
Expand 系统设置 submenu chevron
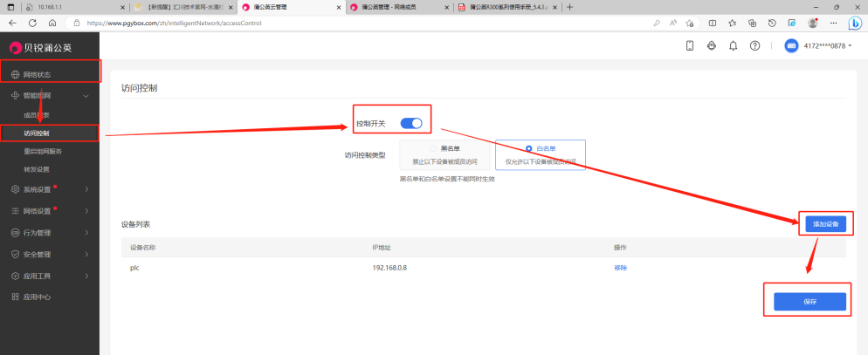pyautogui.click(x=87, y=189)
